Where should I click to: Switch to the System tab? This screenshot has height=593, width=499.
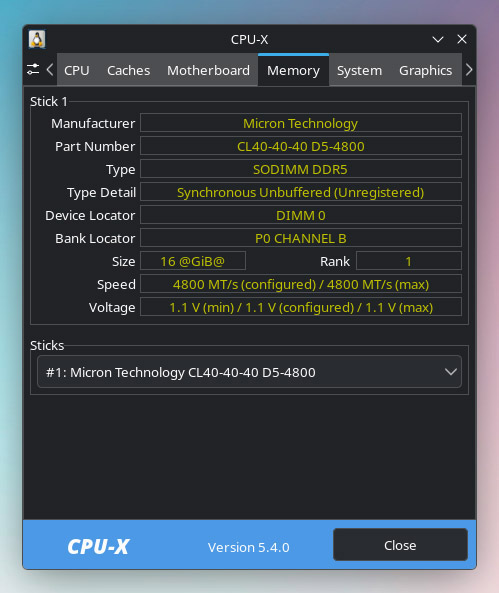[359, 70]
